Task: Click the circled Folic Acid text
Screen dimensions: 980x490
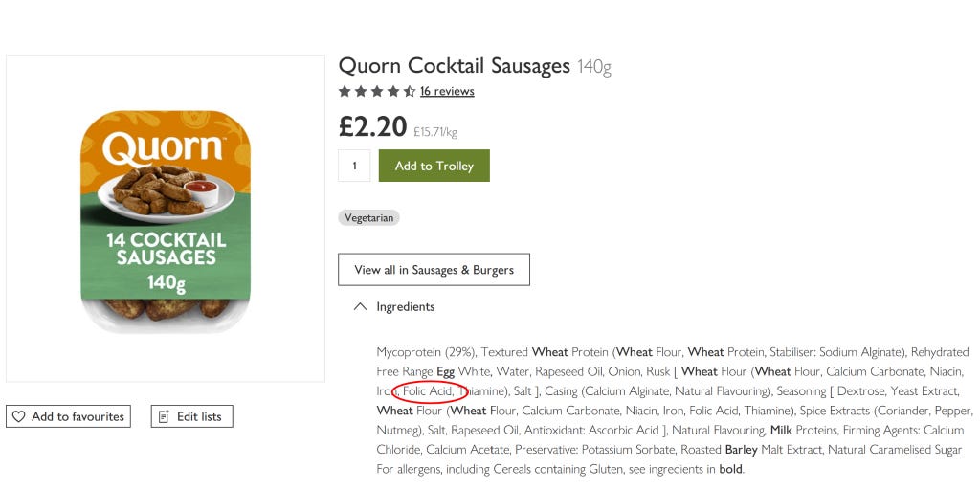Action: tap(428, 391)
